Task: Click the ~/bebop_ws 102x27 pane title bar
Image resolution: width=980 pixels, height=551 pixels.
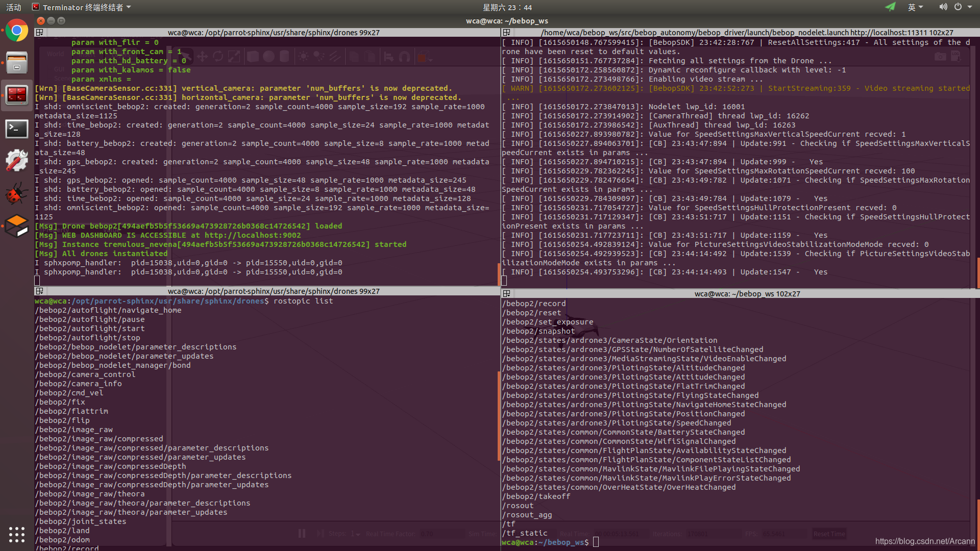Action: 747,293
